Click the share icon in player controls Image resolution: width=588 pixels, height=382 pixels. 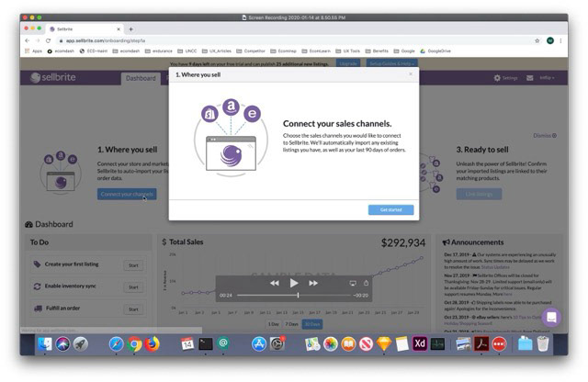[x=366, y=283]
